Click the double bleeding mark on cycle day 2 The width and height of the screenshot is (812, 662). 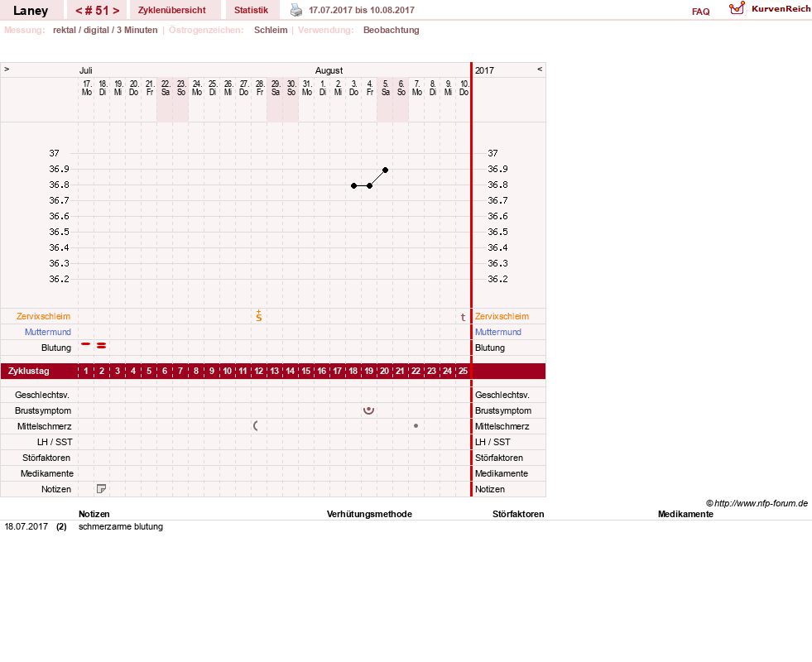tap(102, 345)
